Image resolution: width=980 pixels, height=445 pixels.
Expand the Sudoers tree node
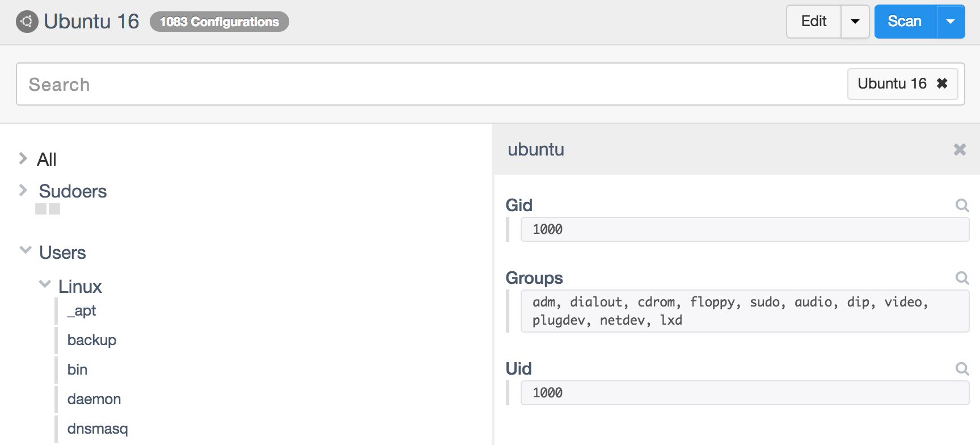click(23, 190)
